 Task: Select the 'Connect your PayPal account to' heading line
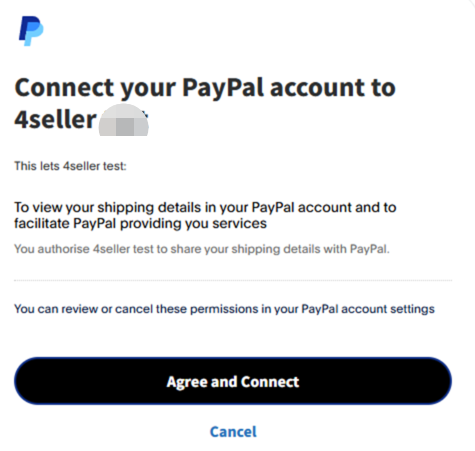pyautogui.click(x=205, y=88)
